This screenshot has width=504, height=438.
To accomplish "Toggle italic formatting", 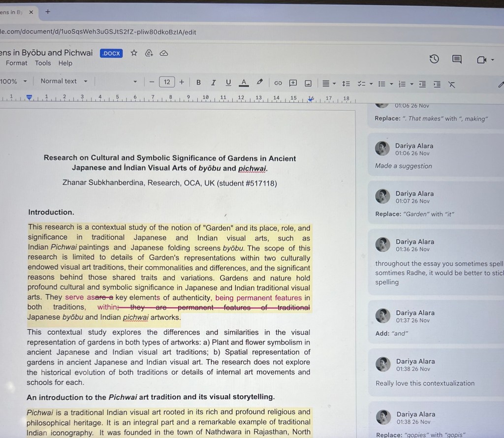I will tap(213, 82).
